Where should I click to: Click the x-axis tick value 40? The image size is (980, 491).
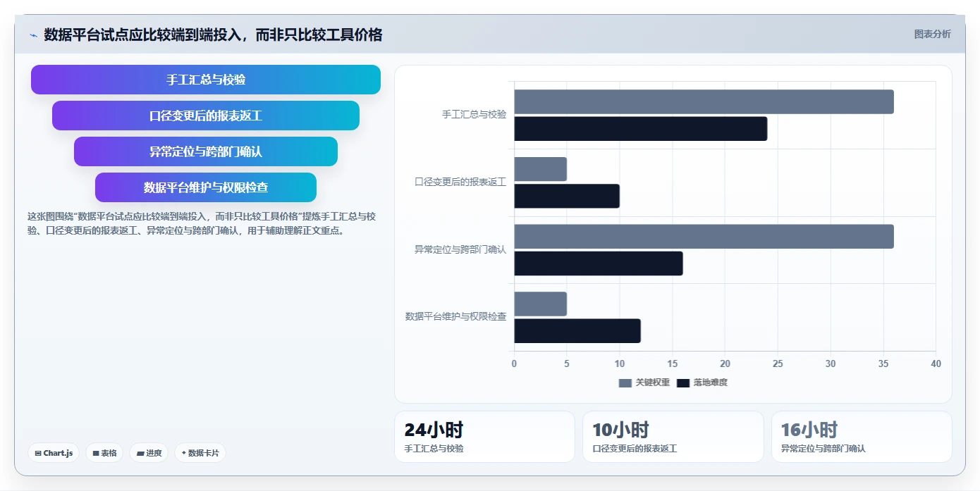pos(936,363)
